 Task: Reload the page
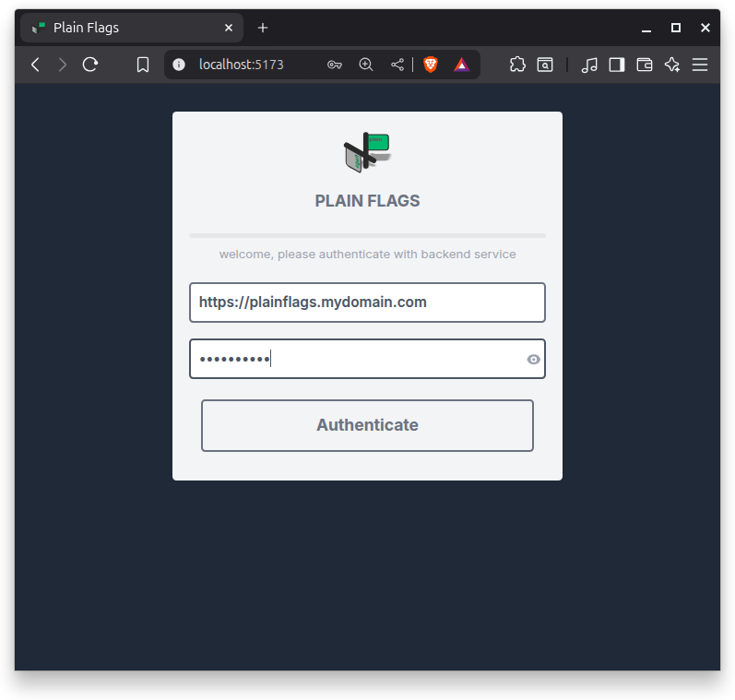tap(90, 65)
